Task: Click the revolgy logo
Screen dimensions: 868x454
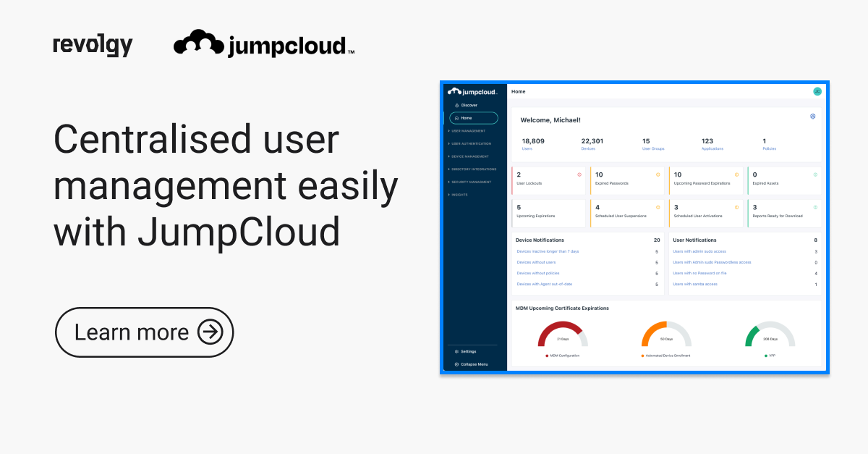Action: click(x=93, y=46)
